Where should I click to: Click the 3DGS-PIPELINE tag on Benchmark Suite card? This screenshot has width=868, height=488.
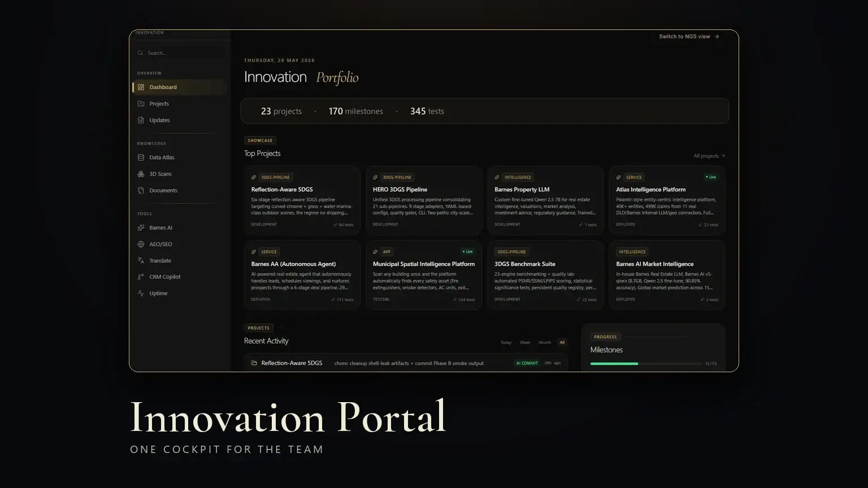(x=511, y=252)
